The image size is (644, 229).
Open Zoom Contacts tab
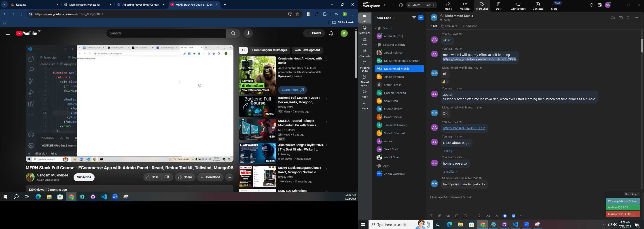coord(538,6)
